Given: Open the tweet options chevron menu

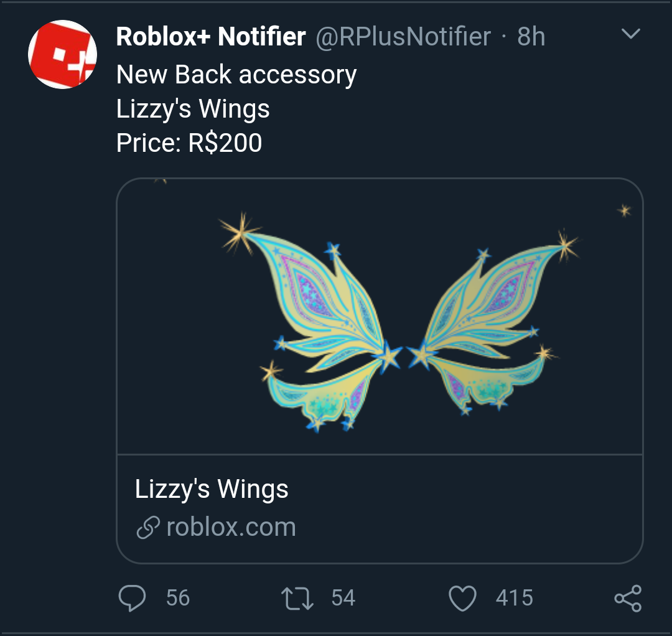Looking at the screenshot, I should (x=631, y=35).
